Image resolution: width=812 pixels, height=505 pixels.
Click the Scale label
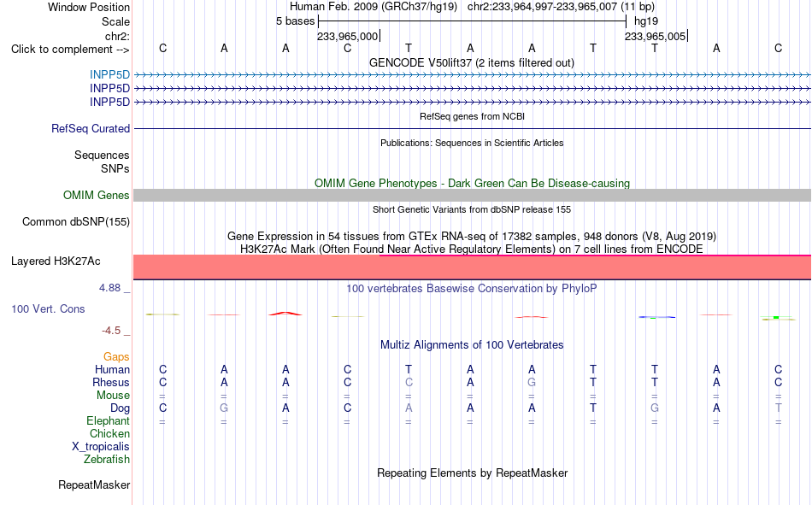pos(115,21)
